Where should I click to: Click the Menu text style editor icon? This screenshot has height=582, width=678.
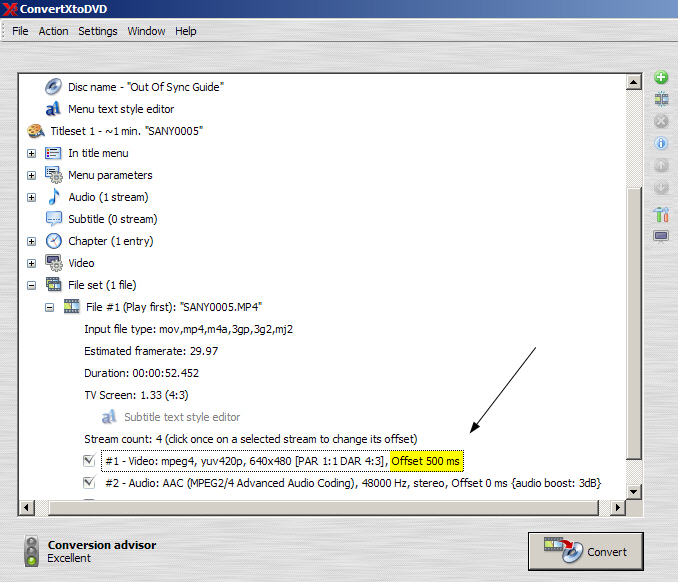pyautogui.click(x=53, y=109)
